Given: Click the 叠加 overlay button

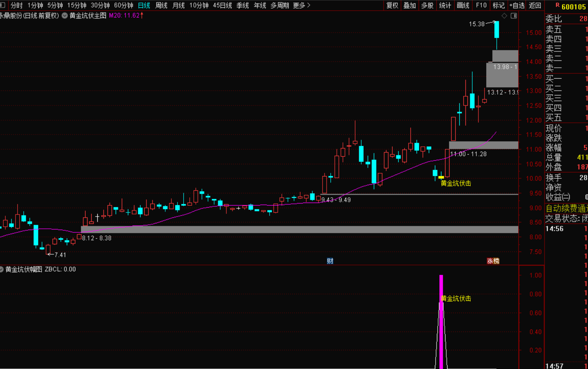Looking at the screenshot, I should click(410, 5).
